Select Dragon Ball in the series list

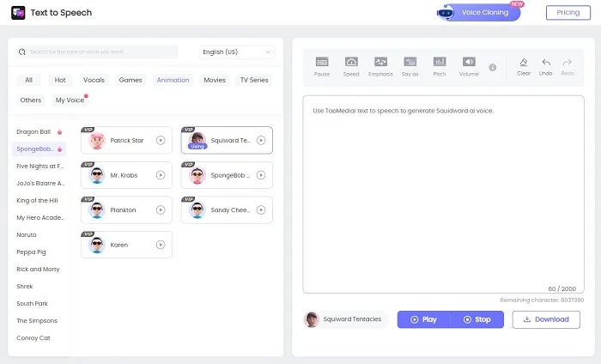pyautogui.click(x=39, y=132)
